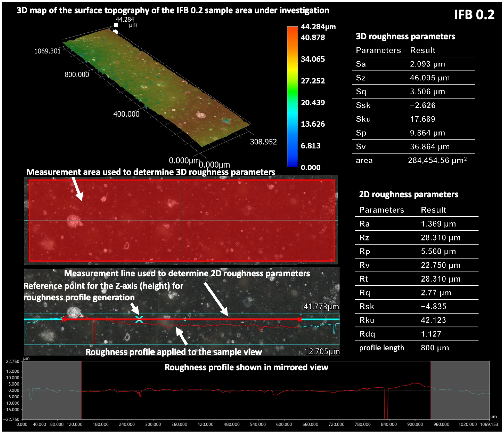Click the 41.773µm upper height label
504x434 pixels.
coord(321,306)
